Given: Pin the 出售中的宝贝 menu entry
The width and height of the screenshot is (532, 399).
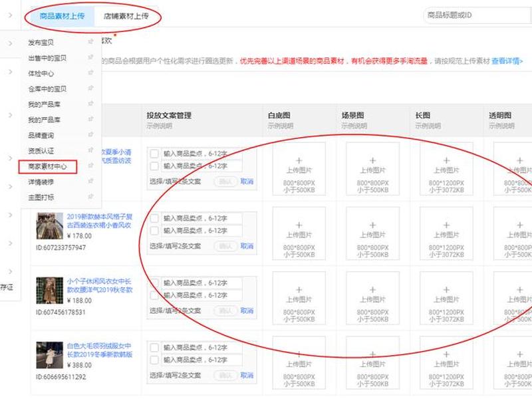Looking at the screenshot, I should pyautogui.click(x=90, y=57).
